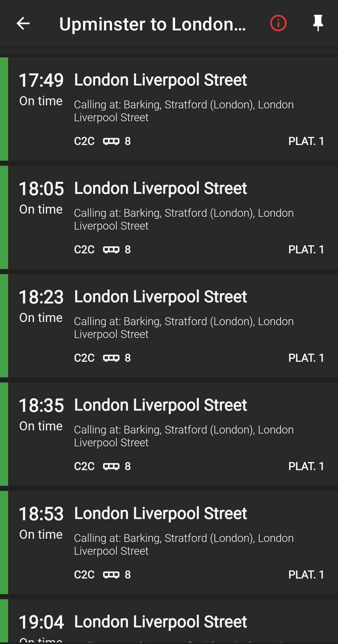
Task: Tap carriage icon on the 18:53 train
Action: click(111, 575)
